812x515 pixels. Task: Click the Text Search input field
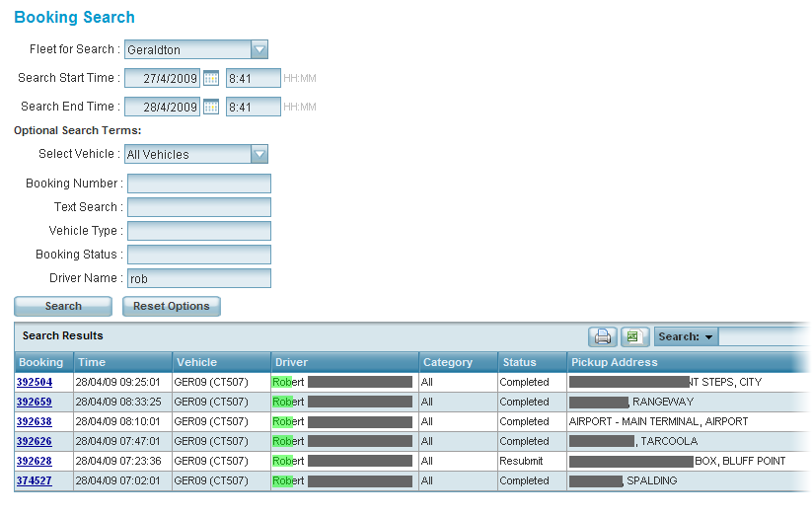click(x=199, y=207)
